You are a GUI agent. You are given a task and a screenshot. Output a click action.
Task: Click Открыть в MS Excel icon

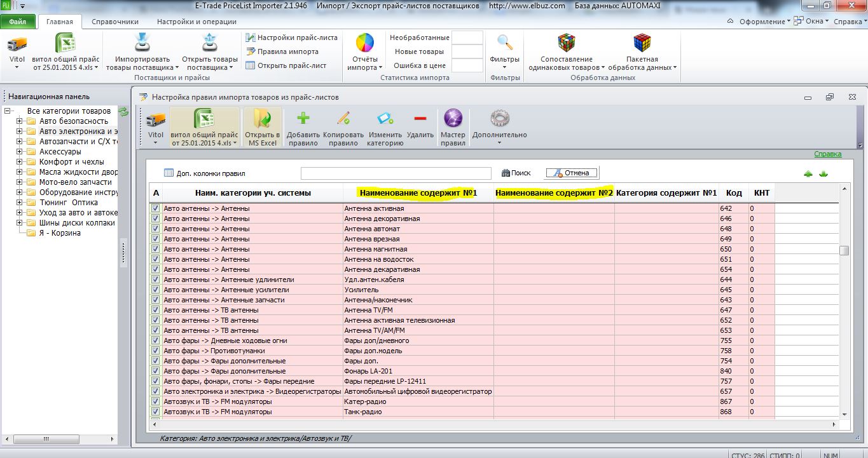pos(262,119)
